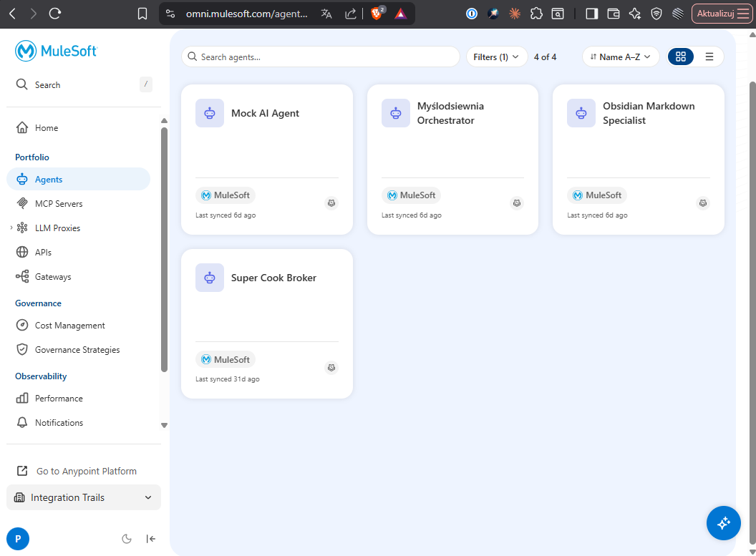Viewport: 756px width, 556px height.
Task: Click into the Search agents field
Action: [x=321, y=57]
